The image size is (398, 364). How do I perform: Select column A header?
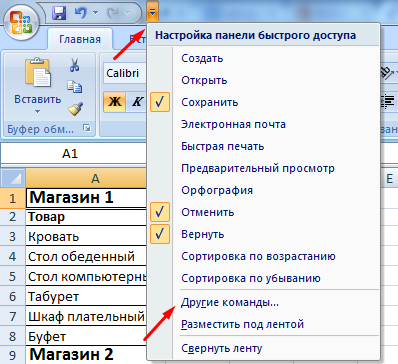[86, 179]
